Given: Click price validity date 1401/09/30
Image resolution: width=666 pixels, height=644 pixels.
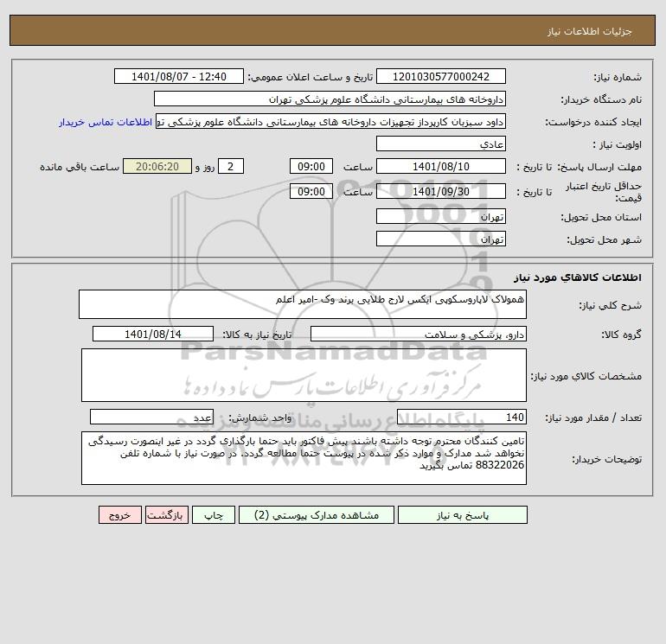Looking at the screenshot, I should (x=441, y=191).
